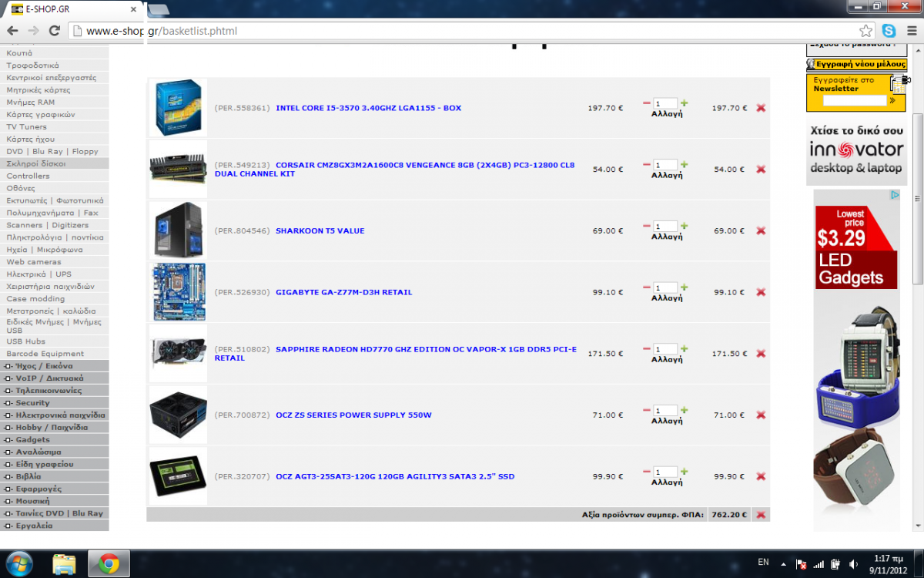The width and height of the screenshot is (924, 578).
Task: Decrease Corsair Vengeance quantity with red minus
Action: tap(646, 164)
